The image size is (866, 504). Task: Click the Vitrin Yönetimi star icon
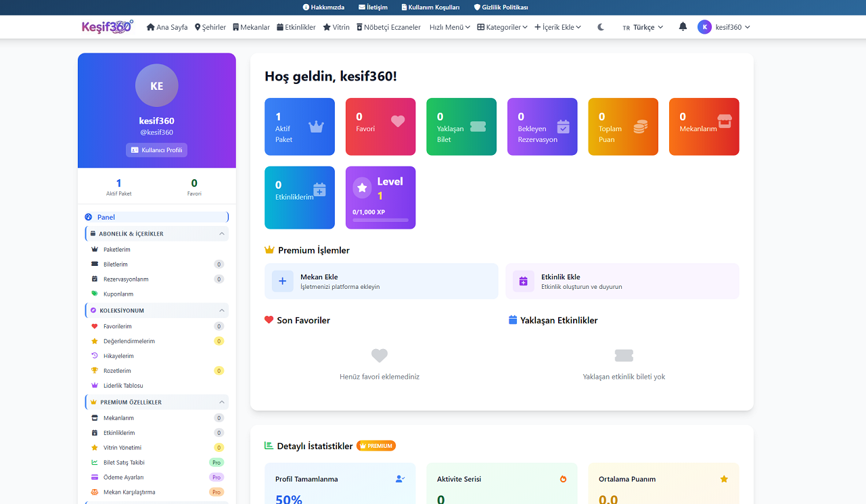click(95, 448)
